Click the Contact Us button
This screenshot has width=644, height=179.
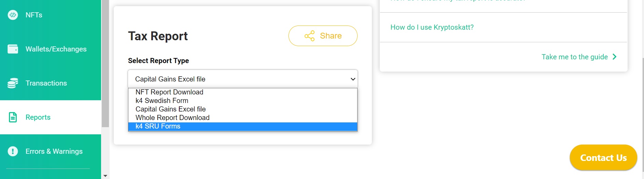pyautogui.click(x=603, y=158)
